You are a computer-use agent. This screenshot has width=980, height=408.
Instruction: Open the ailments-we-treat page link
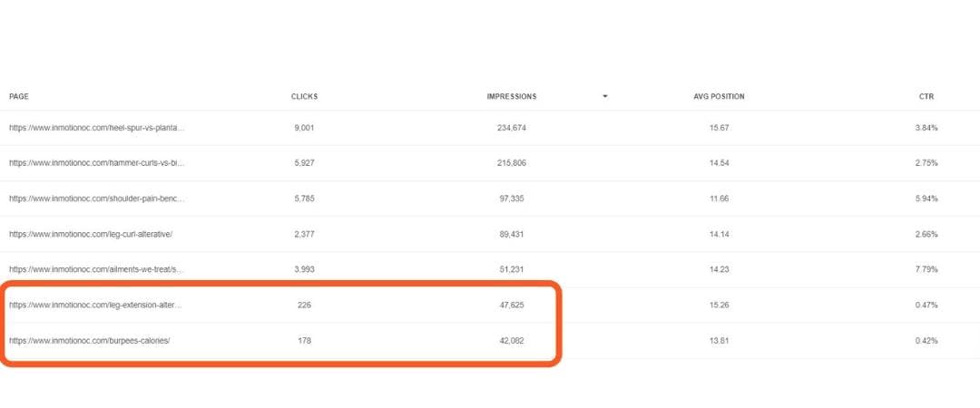pos(96,270)
